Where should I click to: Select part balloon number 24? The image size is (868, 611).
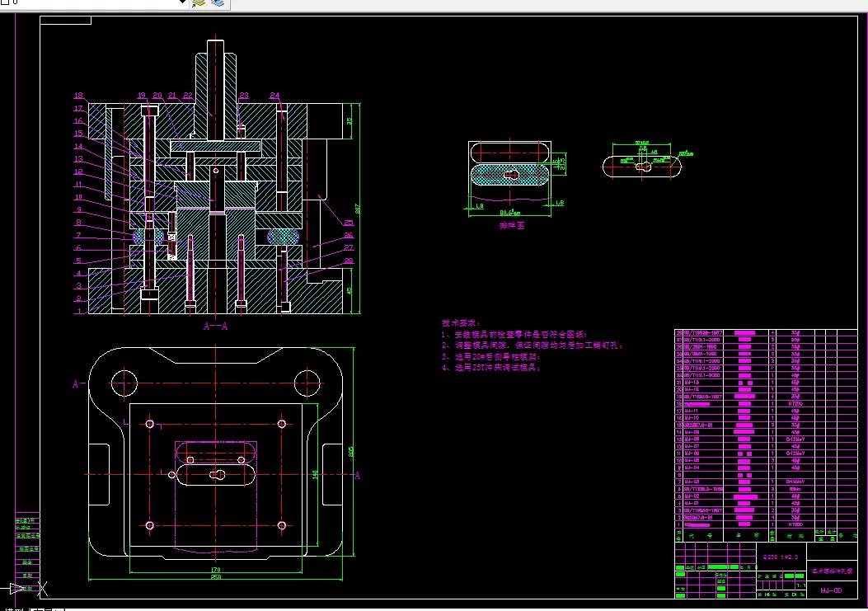pyautogui.click(x=274, y=96)
